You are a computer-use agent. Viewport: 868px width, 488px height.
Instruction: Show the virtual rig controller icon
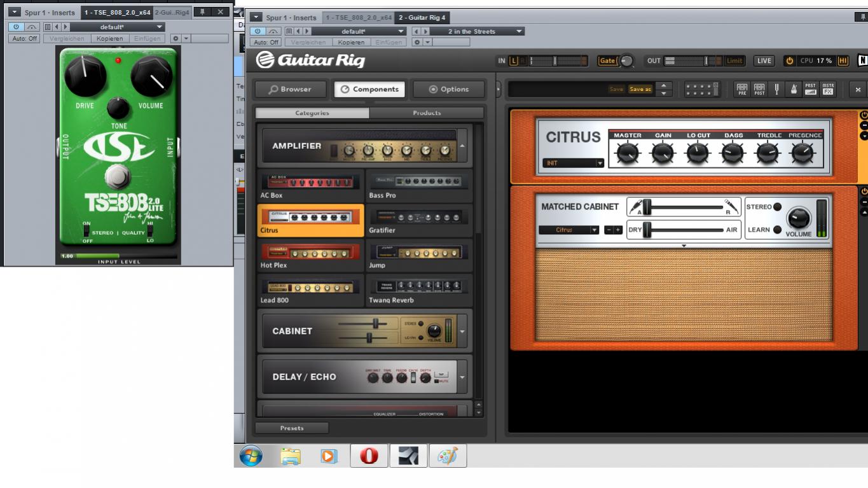[x=701, y=90]
